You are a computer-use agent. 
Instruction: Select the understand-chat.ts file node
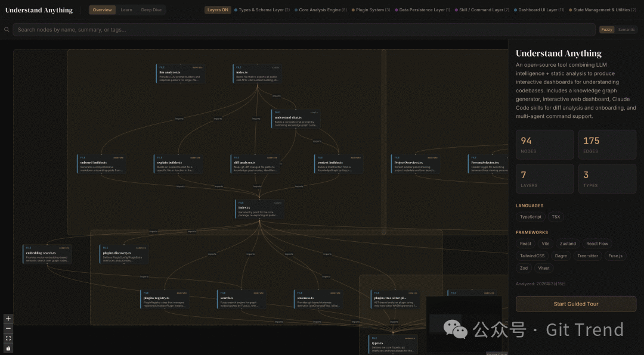click(x=296, y=119)
